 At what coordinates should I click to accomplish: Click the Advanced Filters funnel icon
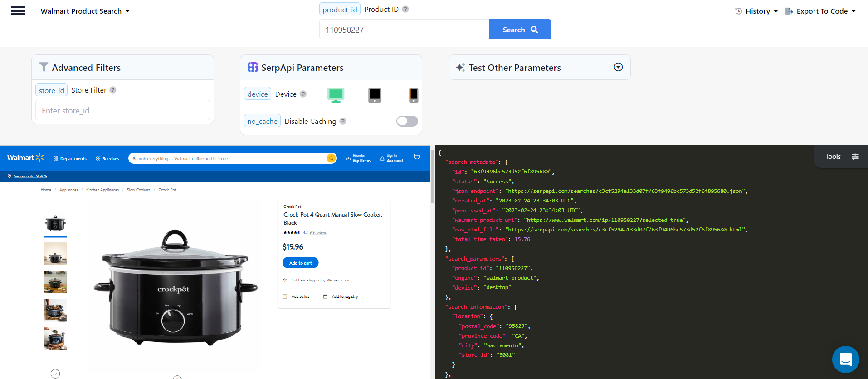click(44, 67)
